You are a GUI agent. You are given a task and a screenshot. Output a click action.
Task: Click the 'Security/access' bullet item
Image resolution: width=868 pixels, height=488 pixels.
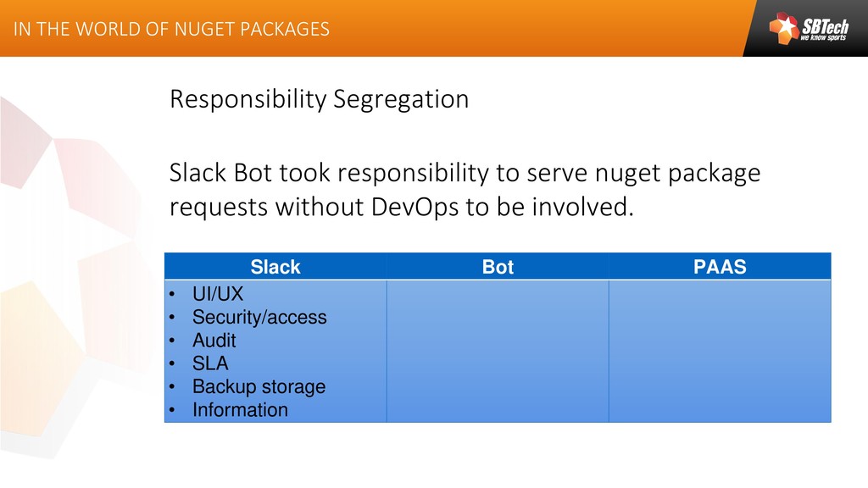click(259, 318)
